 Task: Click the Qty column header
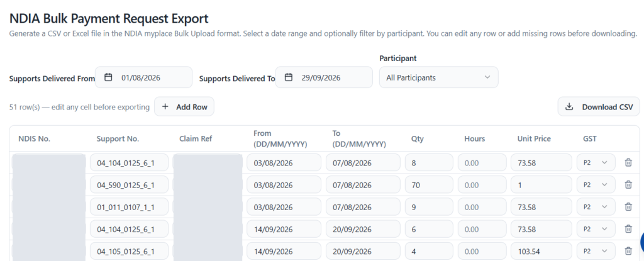pos(418,138)
